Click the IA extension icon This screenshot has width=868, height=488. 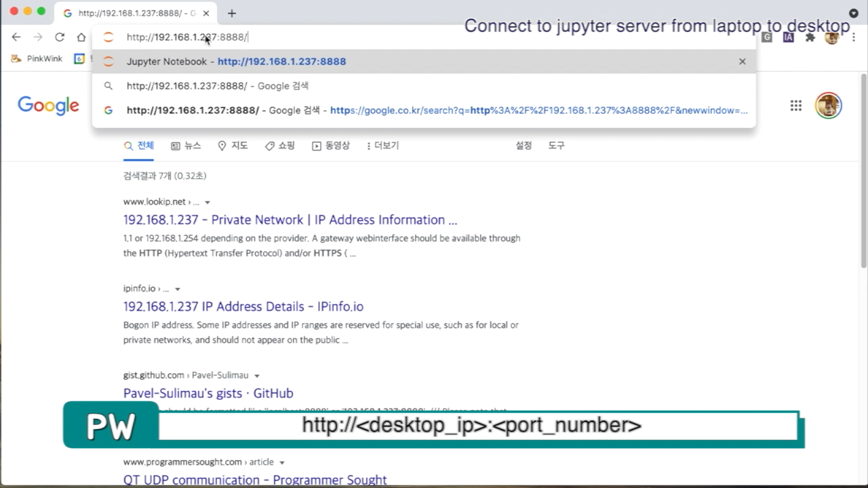788,37
